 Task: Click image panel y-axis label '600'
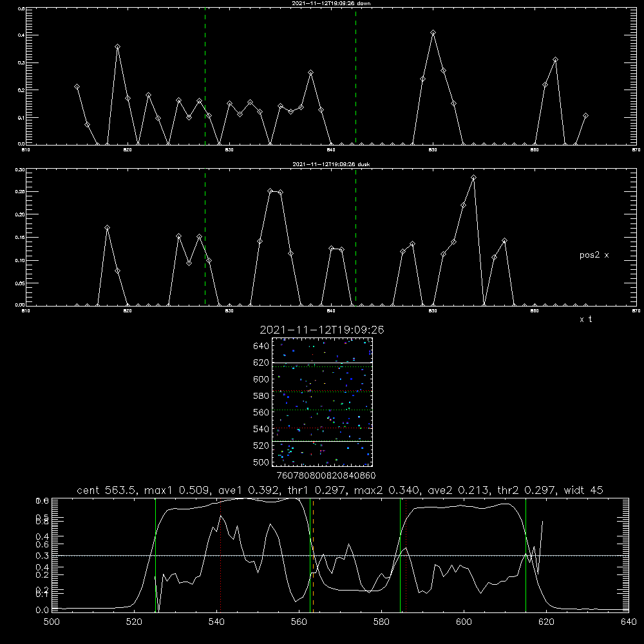pos(261,379)
